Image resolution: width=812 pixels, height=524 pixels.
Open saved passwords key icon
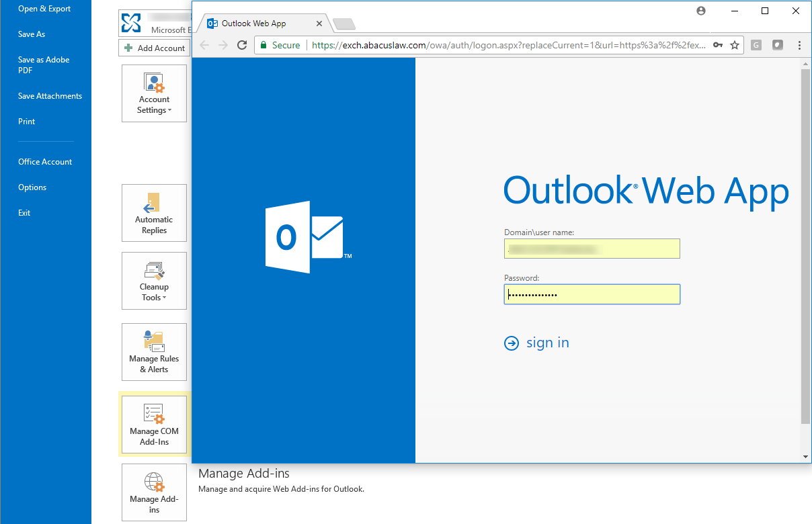tap(718, 45)
